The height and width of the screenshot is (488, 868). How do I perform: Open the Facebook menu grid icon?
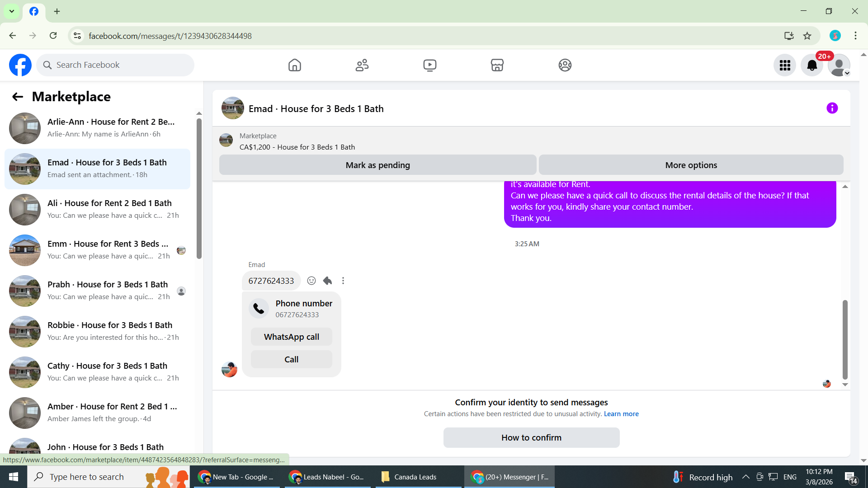784,66
